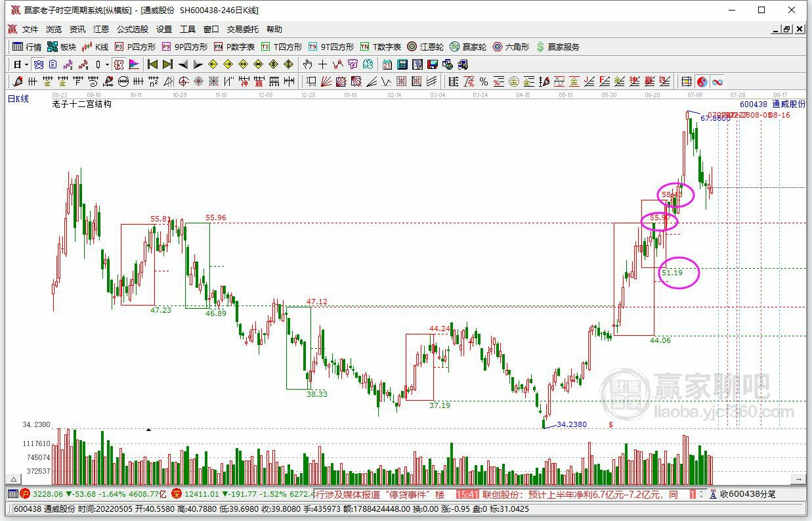Open the T四方形 tool
Viewport: 812px width, 521px height.
click(282, 47)
